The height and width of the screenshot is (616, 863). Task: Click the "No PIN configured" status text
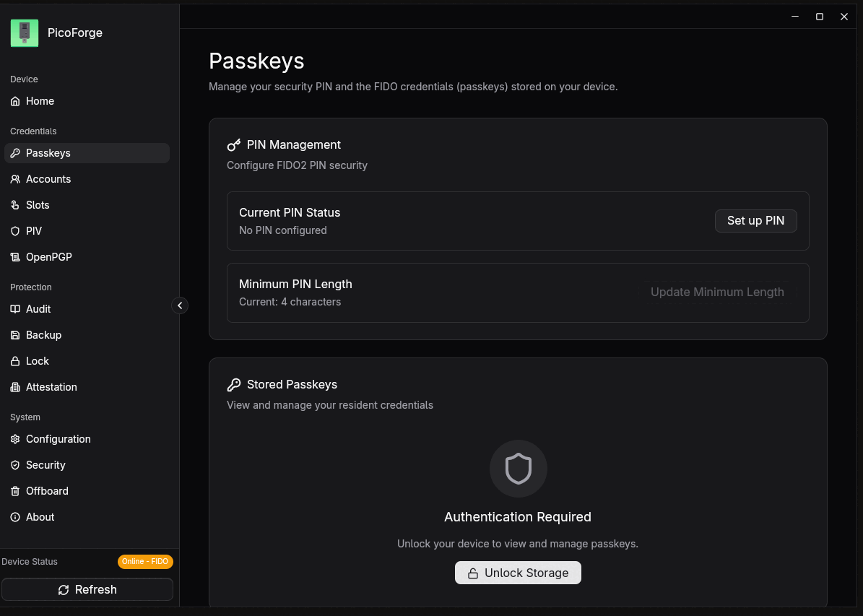coord(283,230)
